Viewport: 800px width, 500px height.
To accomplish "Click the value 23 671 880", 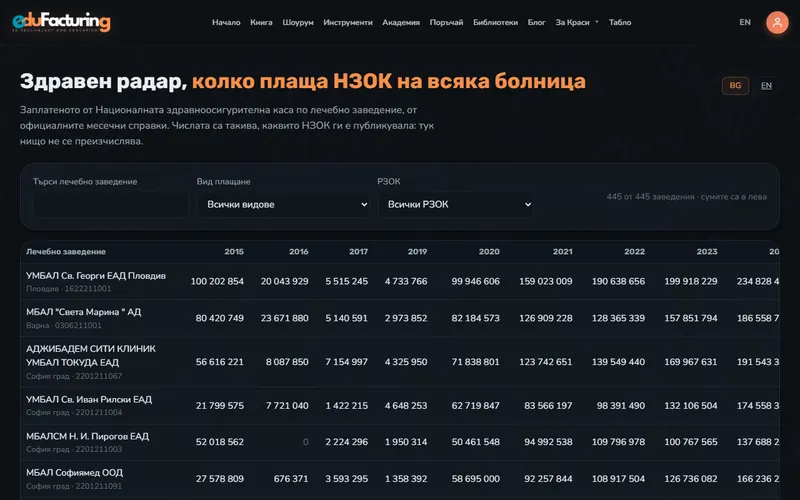I will 284,318.
